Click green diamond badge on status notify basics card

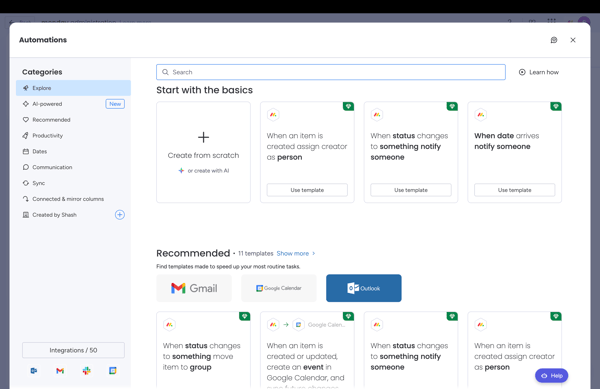pyautogui.click(x=452, y=106)
